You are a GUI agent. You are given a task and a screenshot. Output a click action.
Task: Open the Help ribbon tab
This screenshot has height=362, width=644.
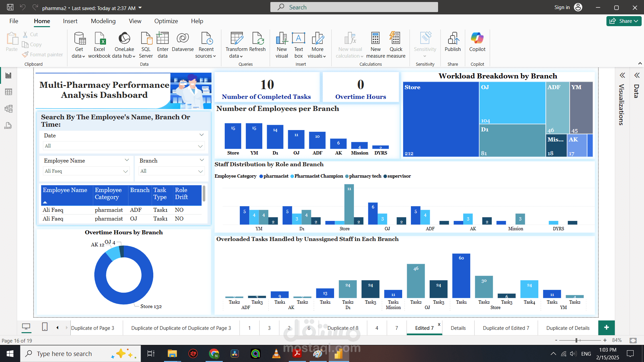[197, 21]
